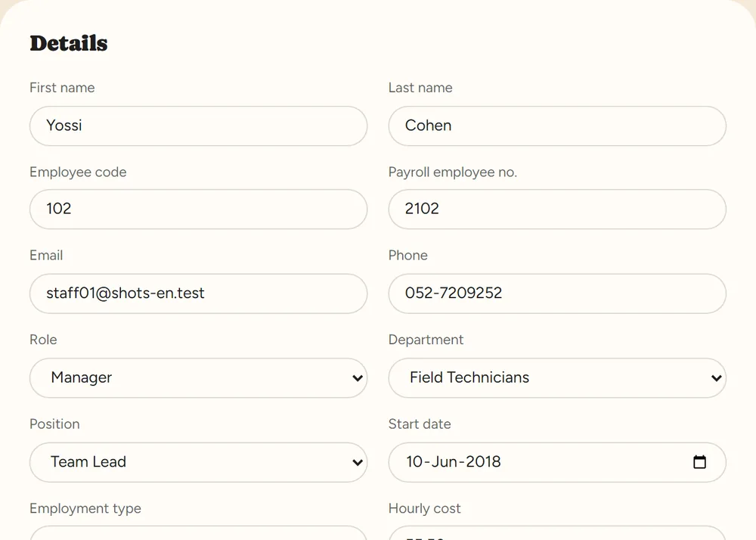Click the First name label
Image resolution: width=756 pixels, height=540 pixels.
pos(62,88)
